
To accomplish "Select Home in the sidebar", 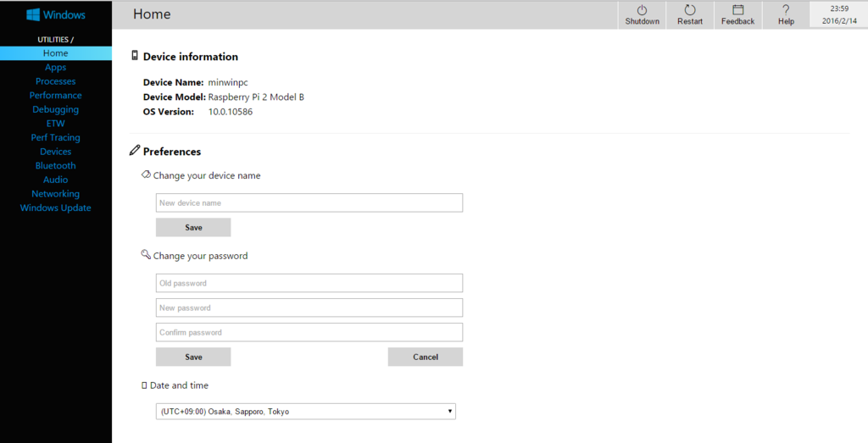I will pos(55,53).
